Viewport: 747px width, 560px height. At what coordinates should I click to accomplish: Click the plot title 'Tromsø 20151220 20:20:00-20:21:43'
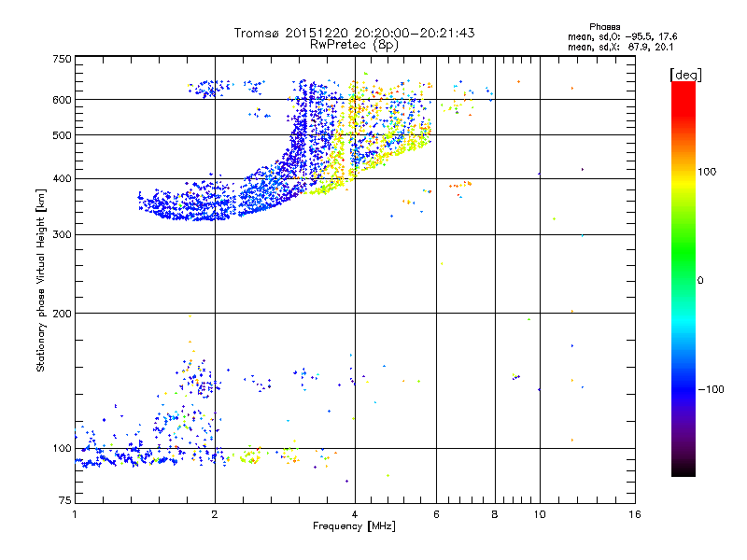pyautogui.click(x=354, y=33)
